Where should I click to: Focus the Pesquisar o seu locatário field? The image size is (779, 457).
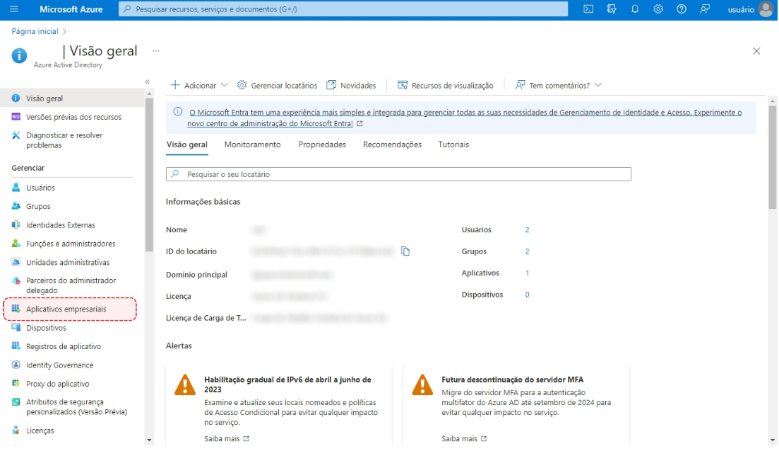tap(398, 174)
